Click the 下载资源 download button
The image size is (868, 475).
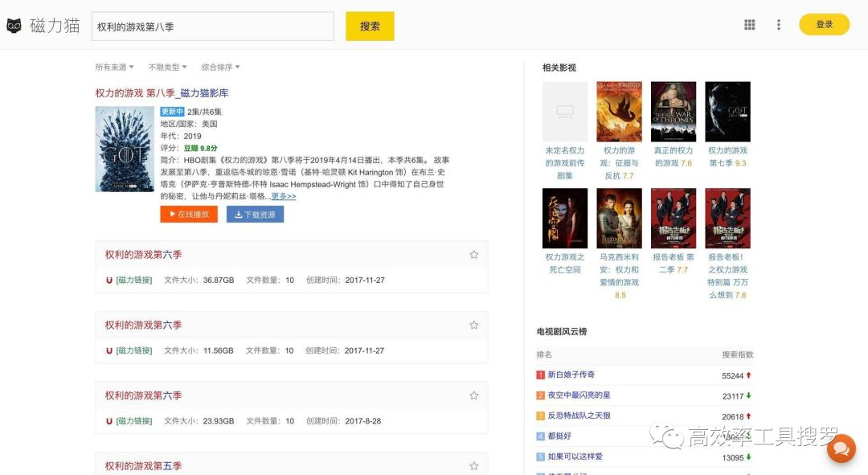coord(256,215)
